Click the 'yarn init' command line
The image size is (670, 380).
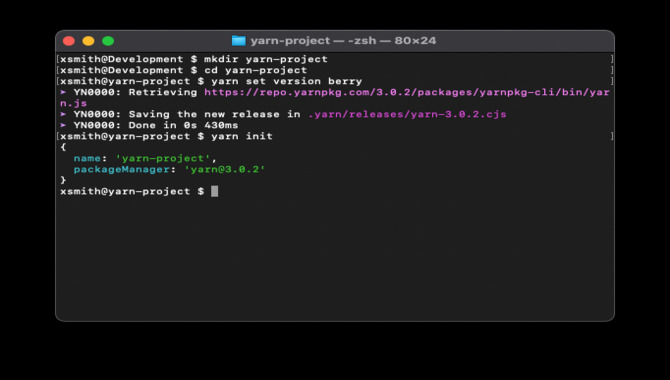pyautogui.click(x=242, y=136)
